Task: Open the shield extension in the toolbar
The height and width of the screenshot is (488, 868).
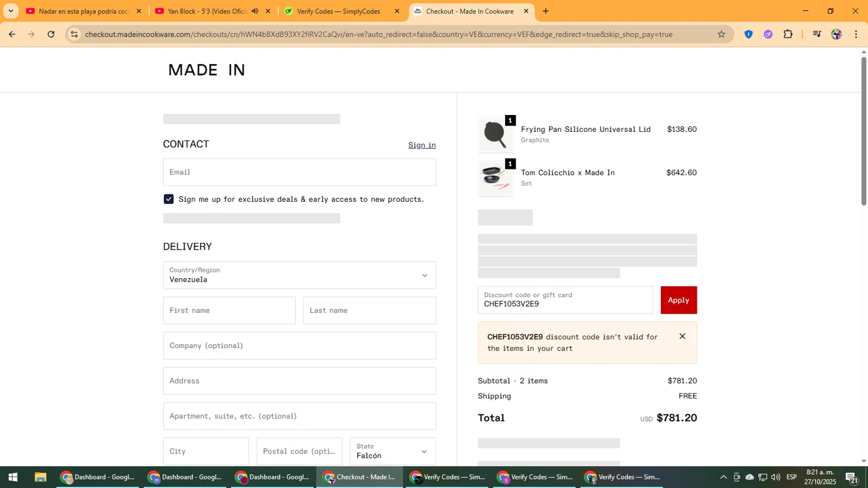Action: (x=748, y=34)
